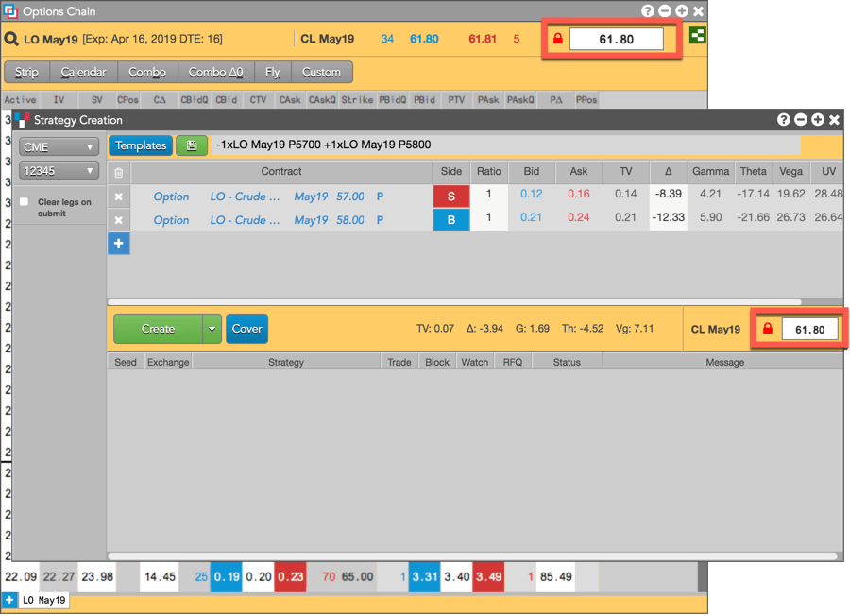Click the horizontal scrollbar under the legs table

click(x=454, y=301)
